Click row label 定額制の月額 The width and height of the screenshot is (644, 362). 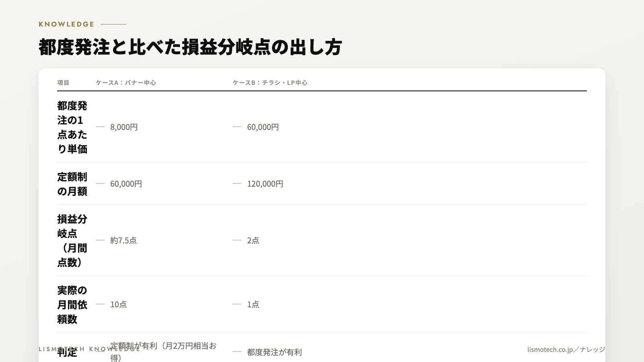coord(72,184)
